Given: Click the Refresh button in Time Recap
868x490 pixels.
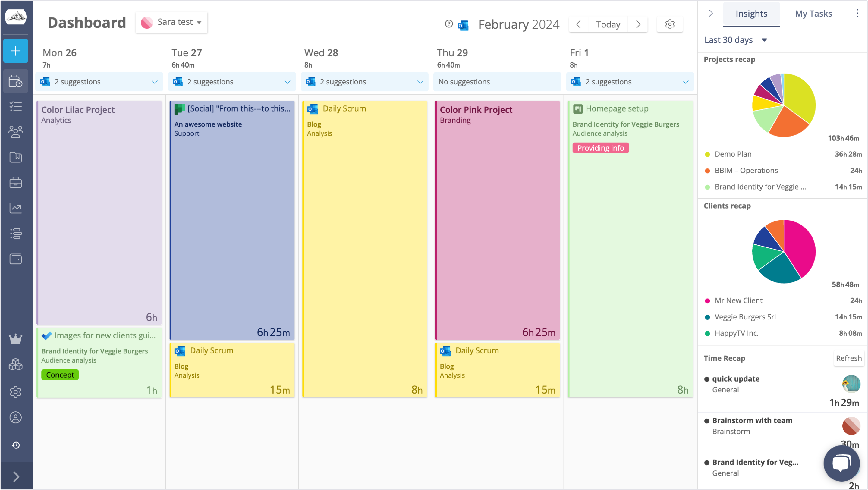Looking at the screenshot, I should click(x=848, y=358).
